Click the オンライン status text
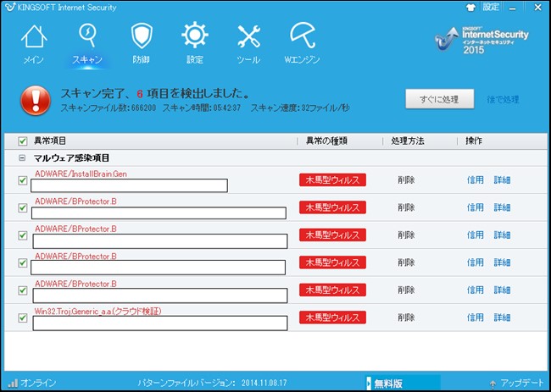Viewport: 551px width, 392px height. [x=38, y=383]
